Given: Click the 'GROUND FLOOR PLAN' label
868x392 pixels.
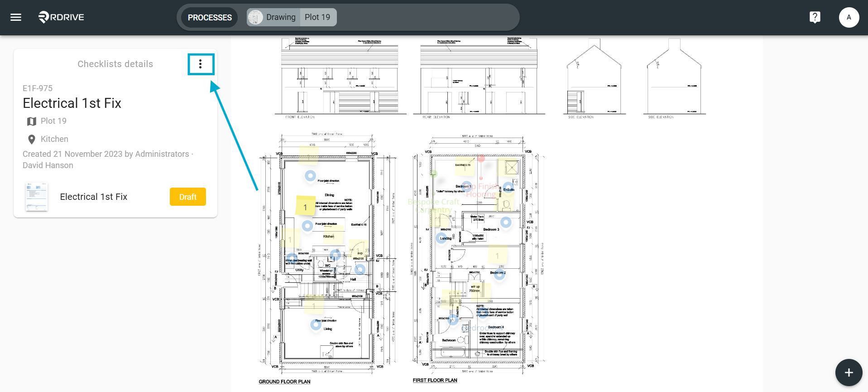Looking at the screenshot, I should (284, 382).
